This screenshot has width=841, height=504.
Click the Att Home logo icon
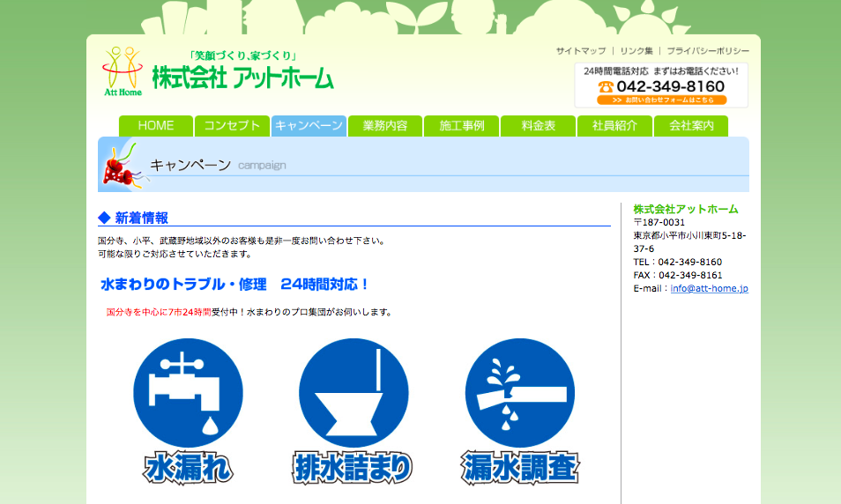122,72
